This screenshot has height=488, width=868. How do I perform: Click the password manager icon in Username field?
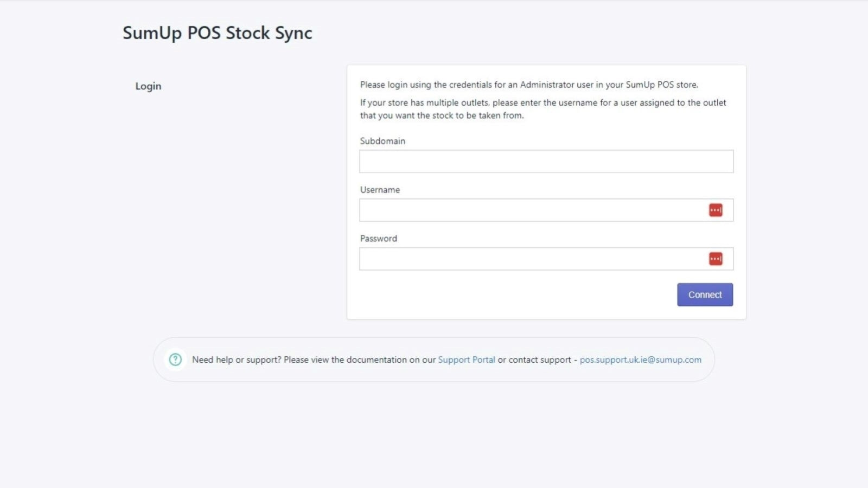716,210
